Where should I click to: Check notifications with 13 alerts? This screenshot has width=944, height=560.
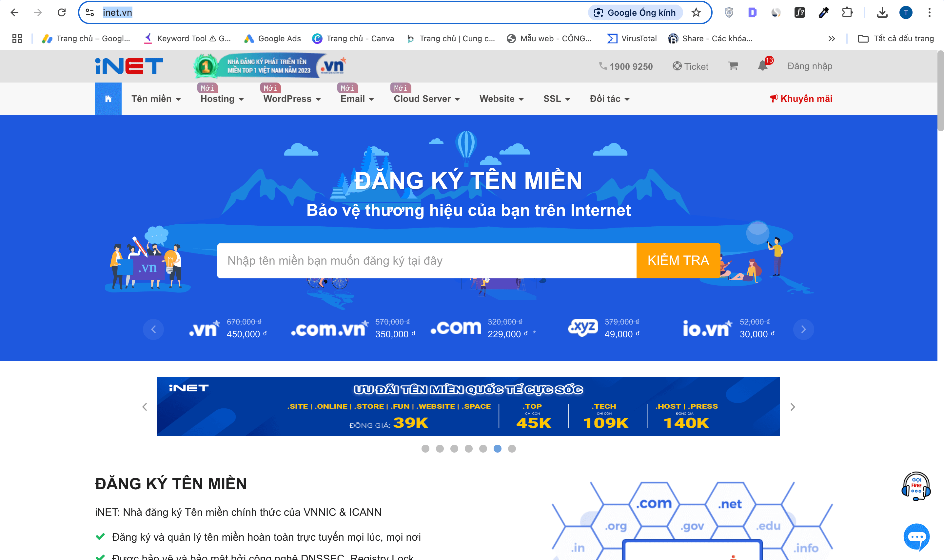(x=763, y=66)
